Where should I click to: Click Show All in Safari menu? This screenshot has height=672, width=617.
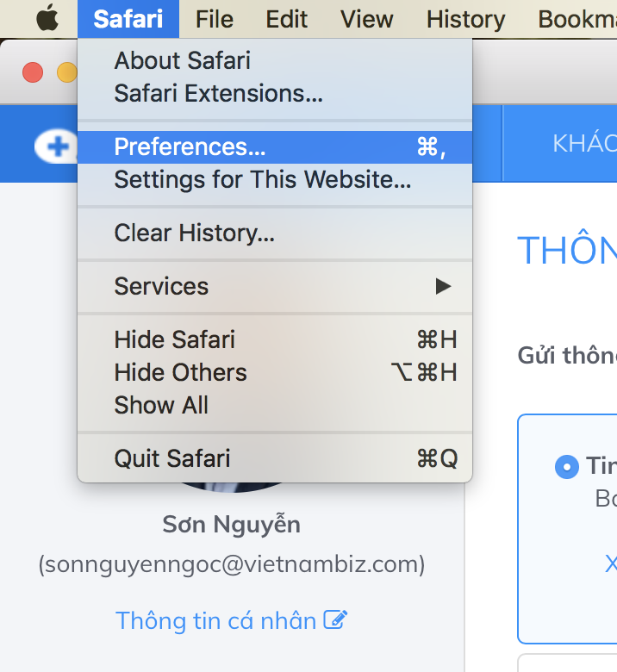click(161, 405)
